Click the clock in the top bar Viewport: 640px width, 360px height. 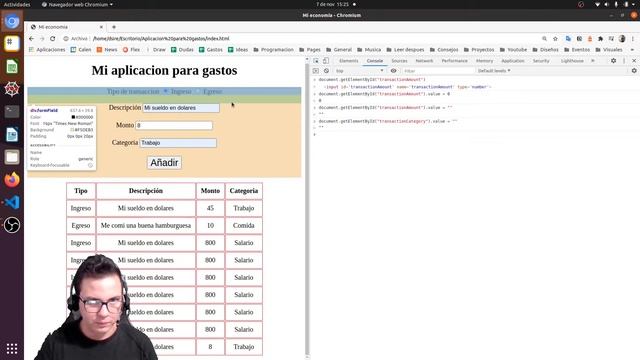click(332, 4)
